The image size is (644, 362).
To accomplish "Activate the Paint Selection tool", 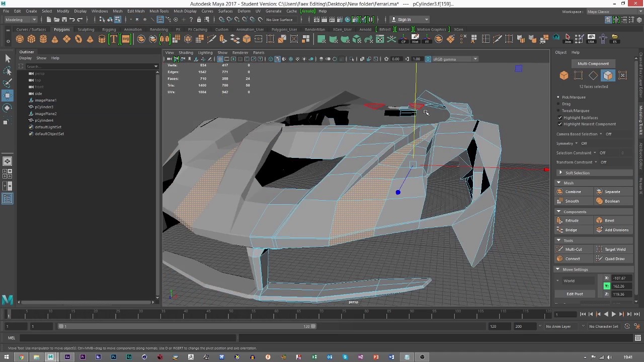I will [8, 83].
